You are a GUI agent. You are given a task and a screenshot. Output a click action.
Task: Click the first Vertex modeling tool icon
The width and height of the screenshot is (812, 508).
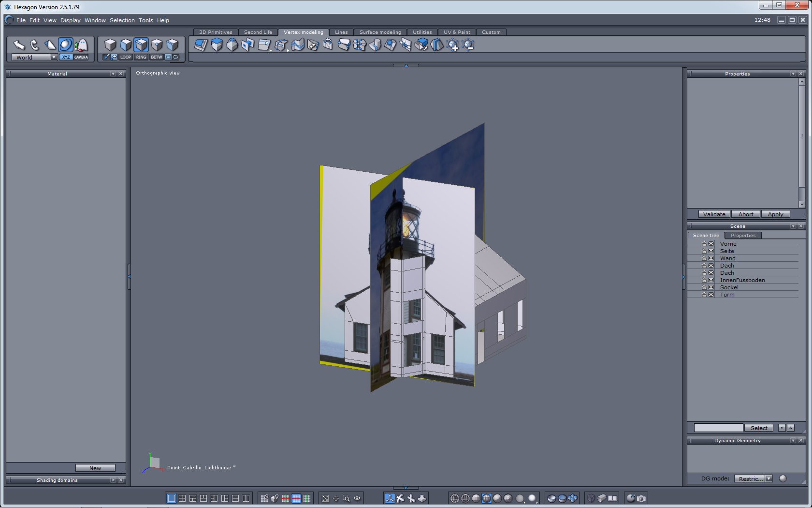(x=201, y=45)
